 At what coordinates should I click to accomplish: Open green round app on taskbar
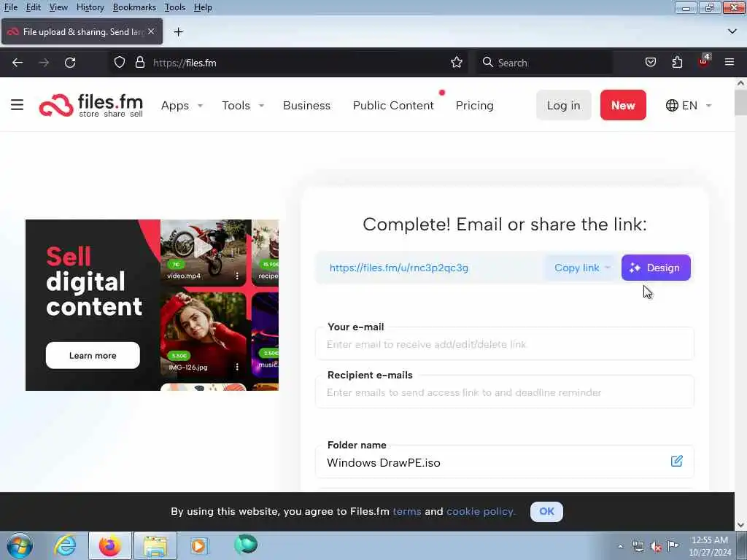click(246, 545)
